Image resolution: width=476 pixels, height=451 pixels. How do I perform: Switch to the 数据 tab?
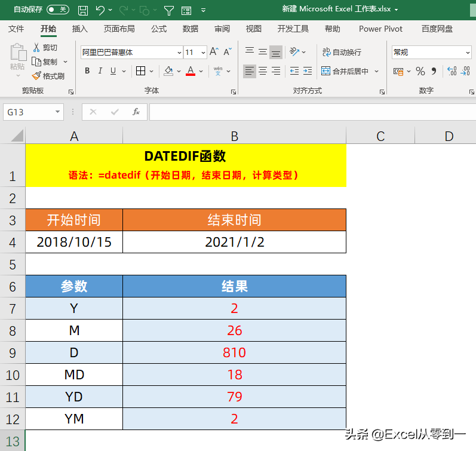[191, 29]
